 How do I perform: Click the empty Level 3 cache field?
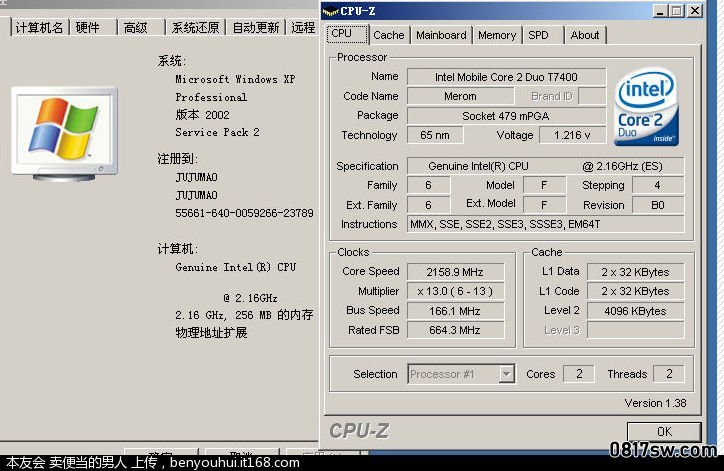(x=635, y=330)
